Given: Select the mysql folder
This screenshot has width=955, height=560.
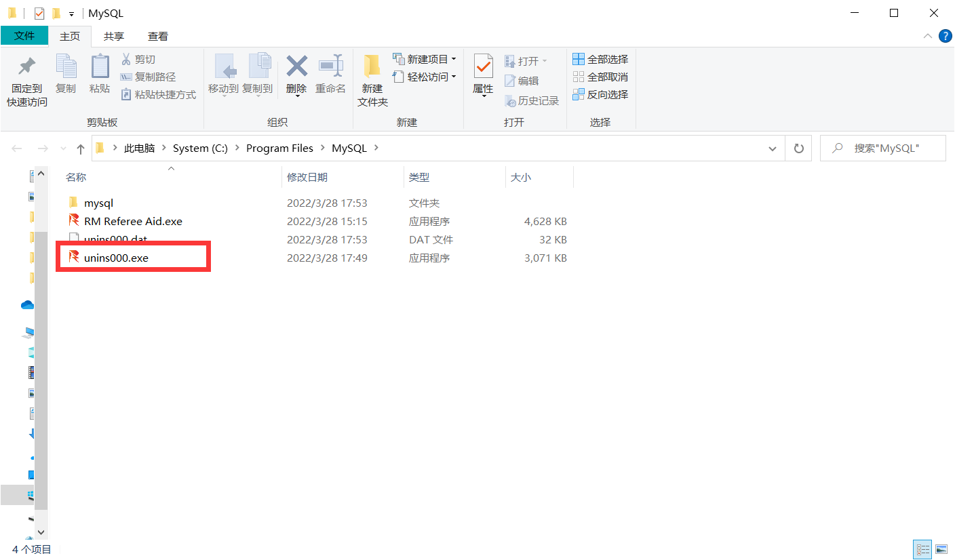Looking at the screenshot, I should pyautogui.click(x=98, y=203).
